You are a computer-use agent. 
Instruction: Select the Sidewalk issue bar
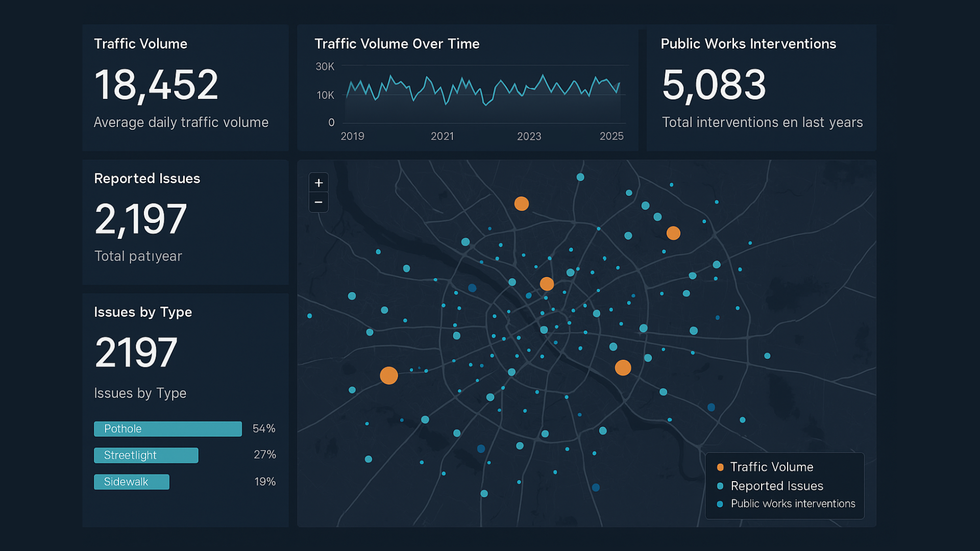[x=131, y=482]
